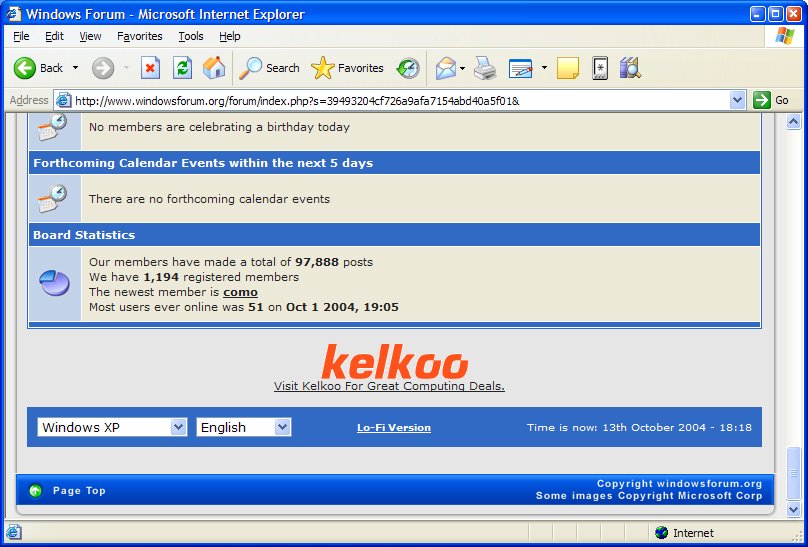808x547 pixels.
Task: Open the English language dropdown
Action: 244,427
